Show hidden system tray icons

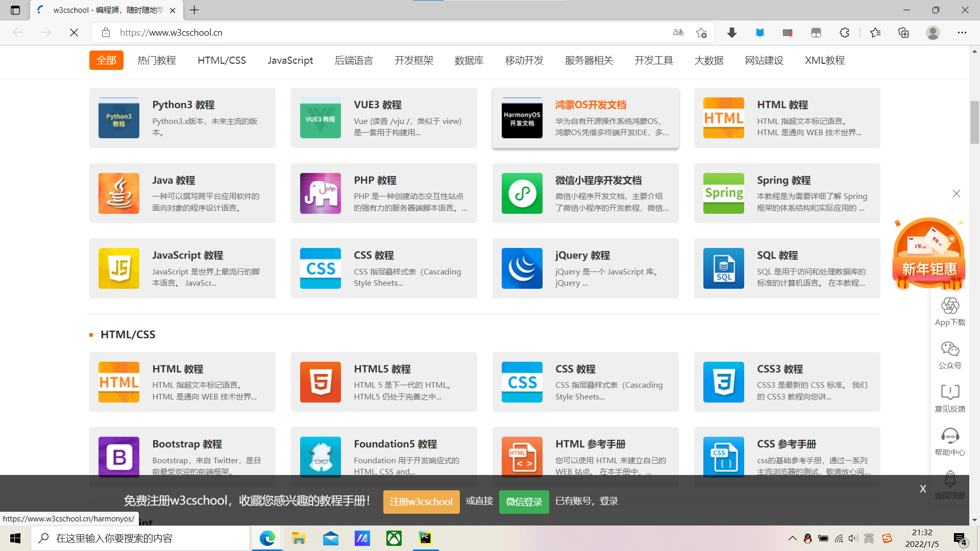point(792,538)
